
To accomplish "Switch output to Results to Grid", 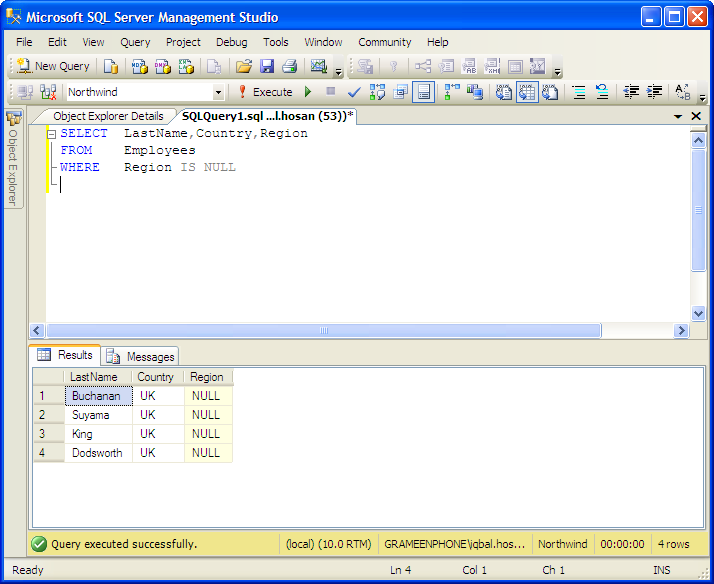I will tap(527, 92).
